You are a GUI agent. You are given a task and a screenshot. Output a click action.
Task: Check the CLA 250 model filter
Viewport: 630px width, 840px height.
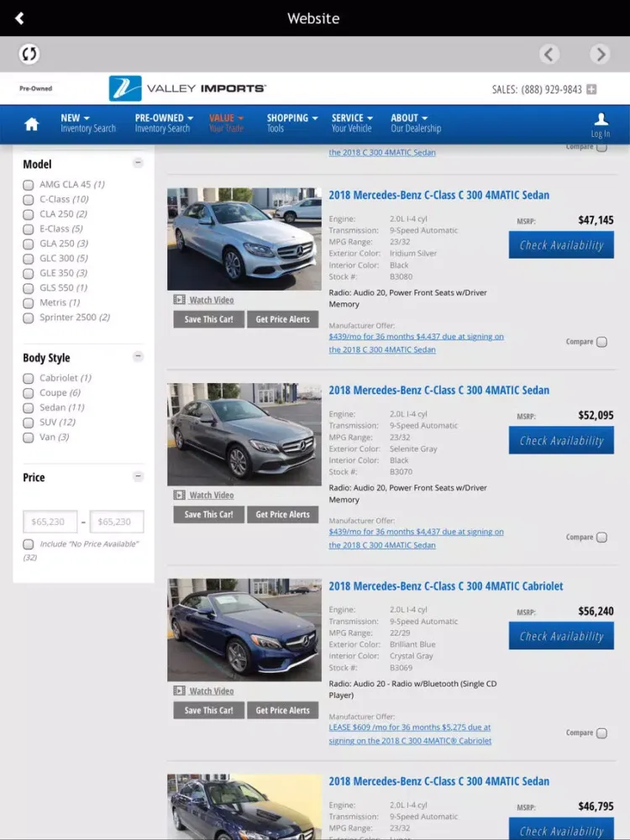pyautogui.click(x=29, y=214)
